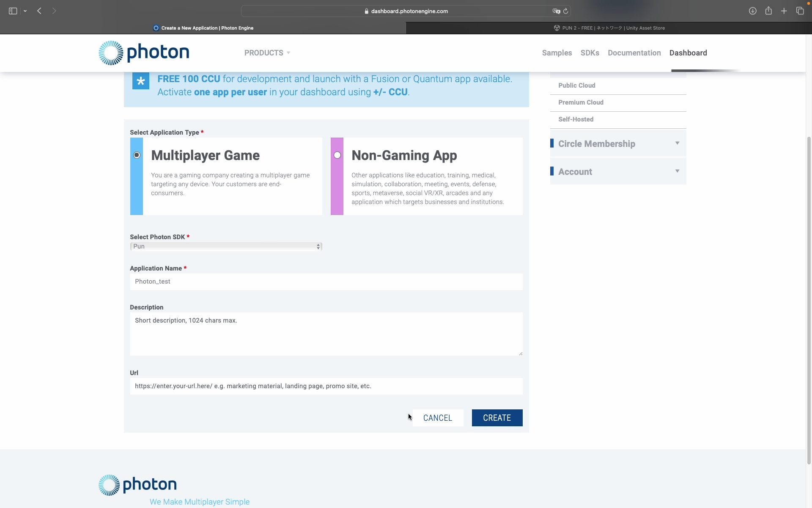Image resolution: width=812 pixels, height=508 pixels.
Task: Expand the Circle Membership section
Action: pos(618,144)
